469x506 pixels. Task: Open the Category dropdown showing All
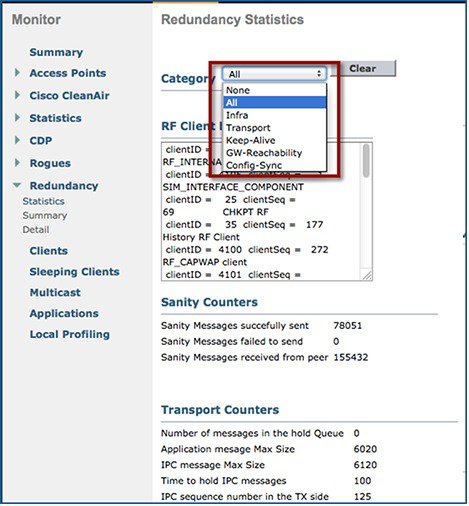point(274,74)
